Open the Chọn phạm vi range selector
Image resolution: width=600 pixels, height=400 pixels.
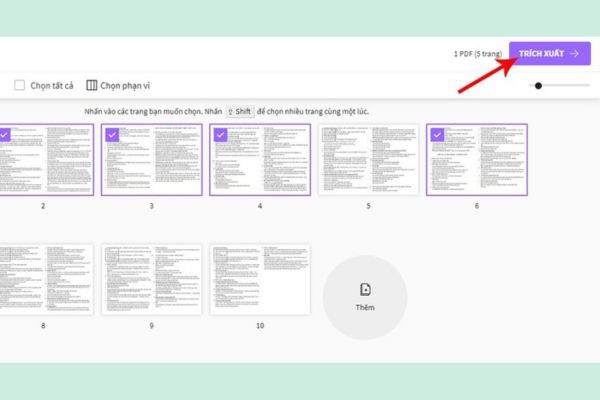click(118, 85)
